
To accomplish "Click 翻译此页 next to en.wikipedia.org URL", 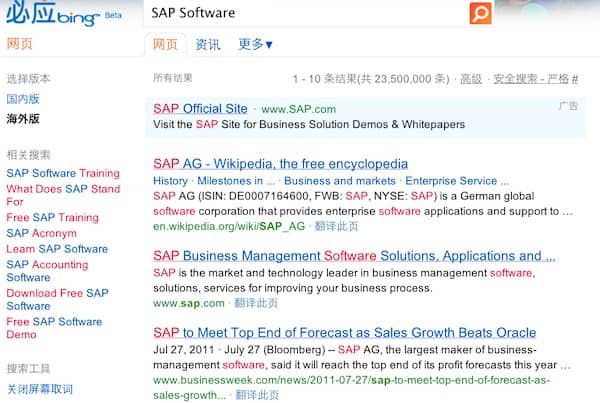I will (336, 226).
